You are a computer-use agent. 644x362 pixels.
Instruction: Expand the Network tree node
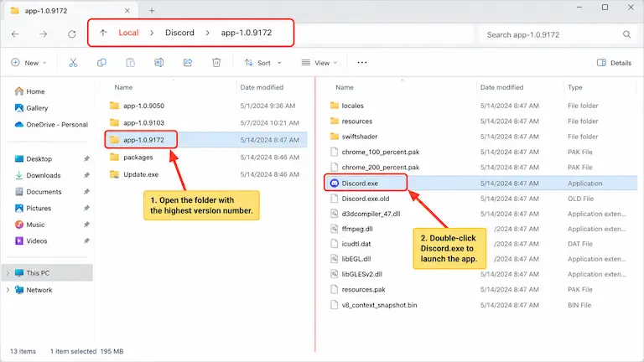(x=8, y=290)
